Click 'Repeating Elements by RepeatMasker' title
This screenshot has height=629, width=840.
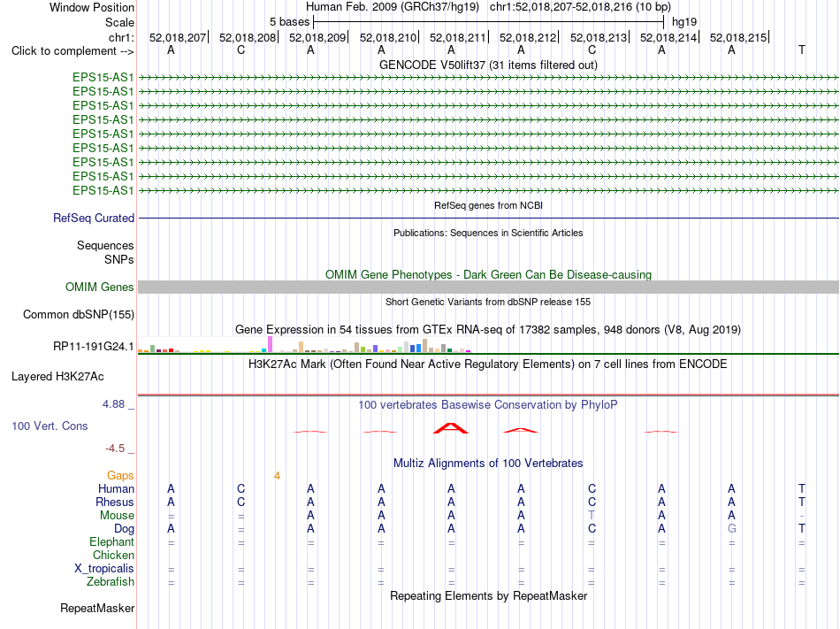coord(489,596)
